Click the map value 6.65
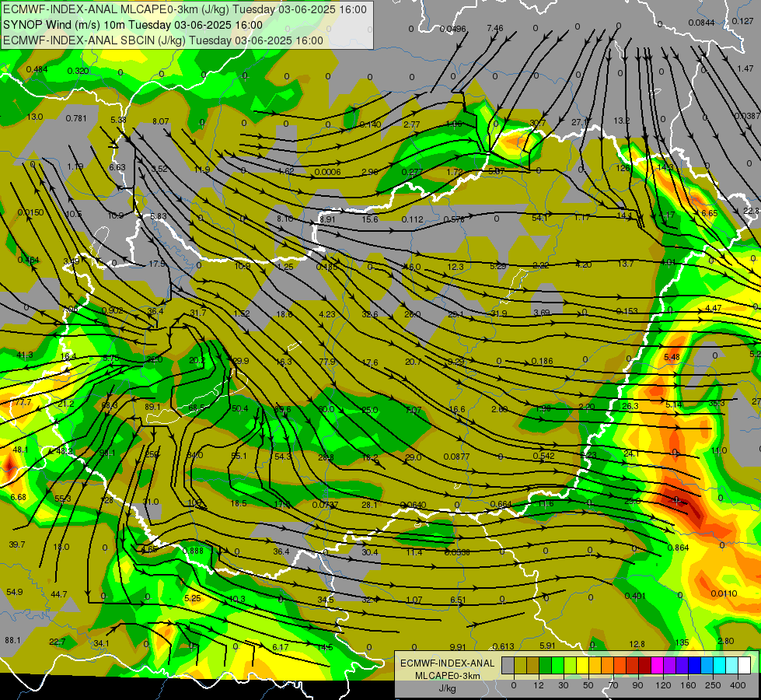 coord(710,214)
